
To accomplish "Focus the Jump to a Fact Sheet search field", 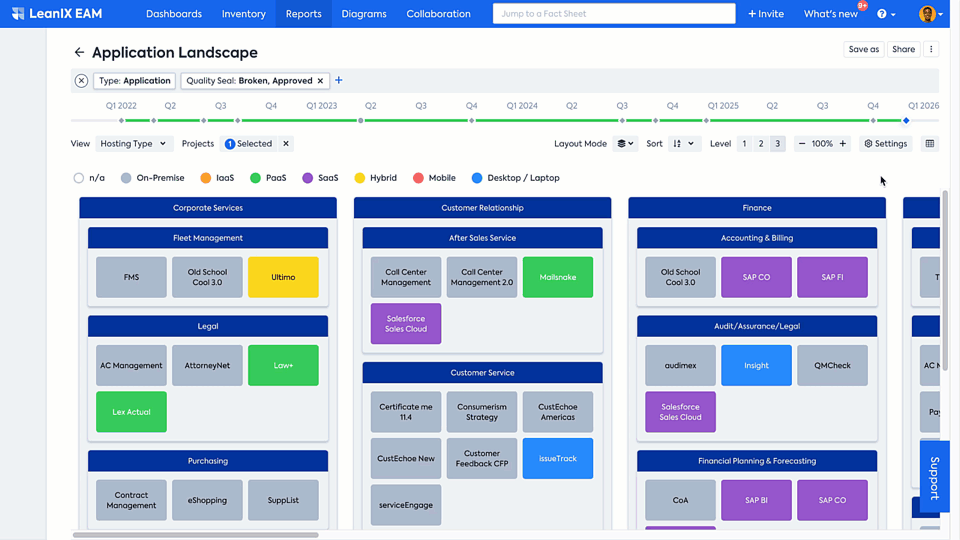I will (614, 13).
